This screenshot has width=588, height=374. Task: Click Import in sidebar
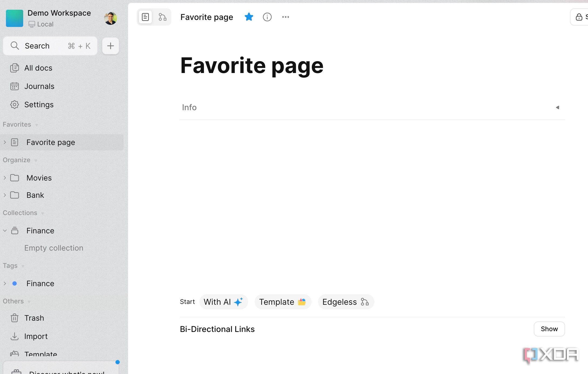pos(36,336)
